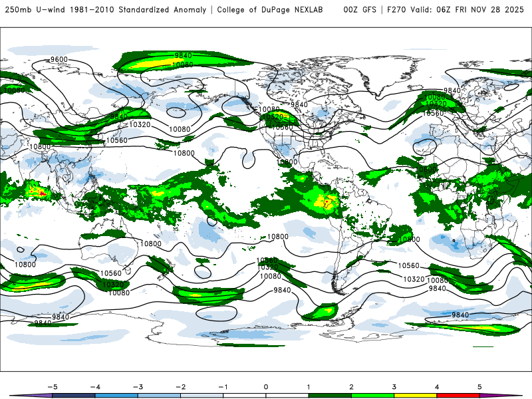Click the 'College of DuPage NEXLAB' text
532x399 pixels.
click(x=270, y=9)
